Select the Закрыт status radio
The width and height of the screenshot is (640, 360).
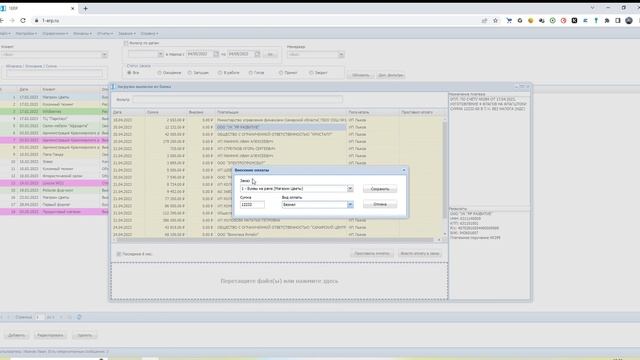[x=311, y=73]
